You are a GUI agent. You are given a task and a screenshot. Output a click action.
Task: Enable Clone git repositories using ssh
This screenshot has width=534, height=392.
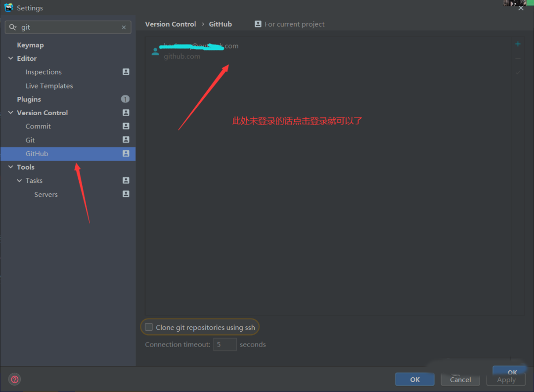[149, 327]
